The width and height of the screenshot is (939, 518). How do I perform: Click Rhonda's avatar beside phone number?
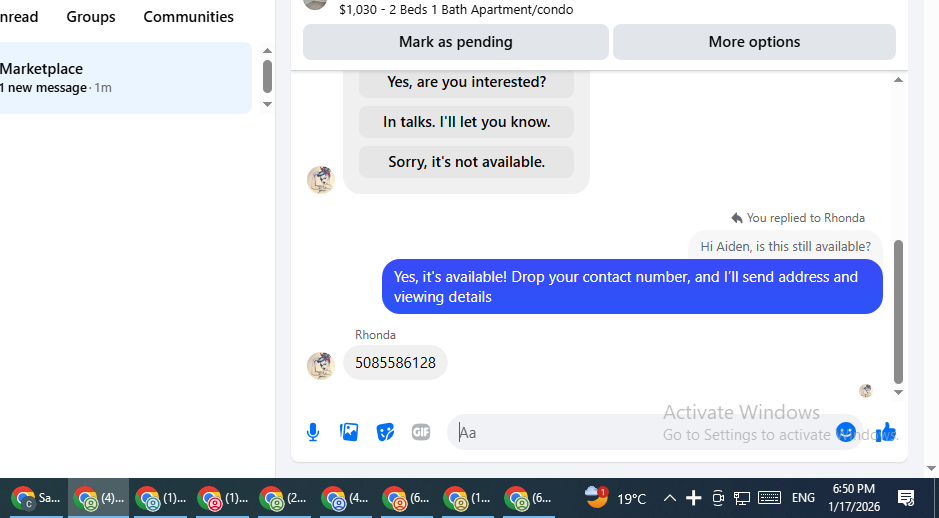(x=320, y=365)
